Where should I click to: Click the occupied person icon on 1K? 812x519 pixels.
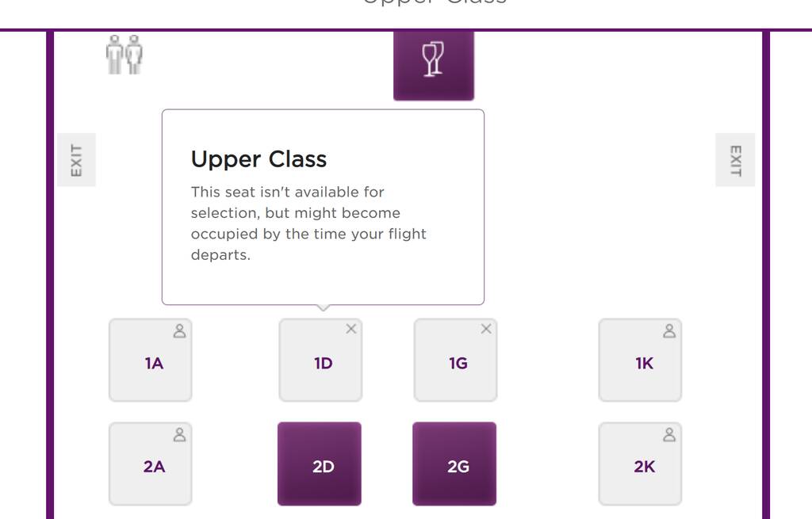point(669,330)
